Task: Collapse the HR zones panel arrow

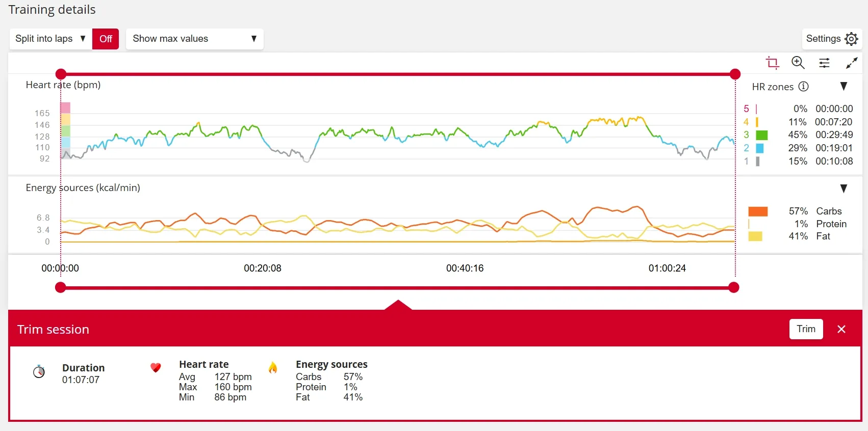Action: 844,87
